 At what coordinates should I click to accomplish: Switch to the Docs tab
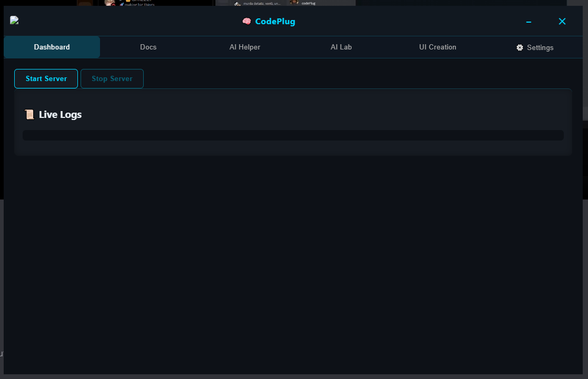tap(148, 47)
